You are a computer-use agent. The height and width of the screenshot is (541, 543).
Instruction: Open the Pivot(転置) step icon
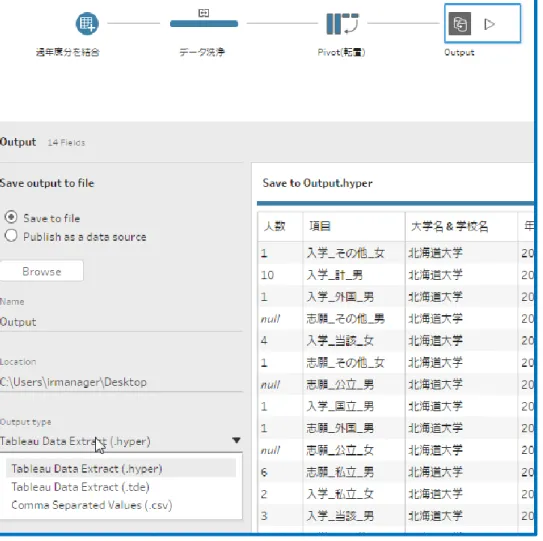coord(342,24)
